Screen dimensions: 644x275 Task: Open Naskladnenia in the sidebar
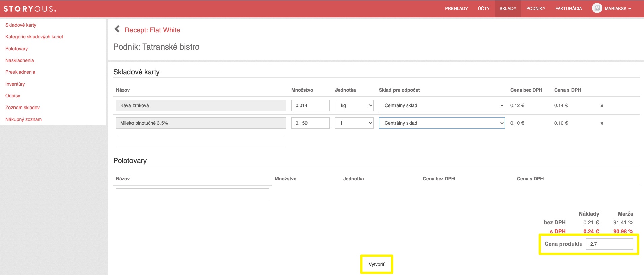(x=20, y=60)
